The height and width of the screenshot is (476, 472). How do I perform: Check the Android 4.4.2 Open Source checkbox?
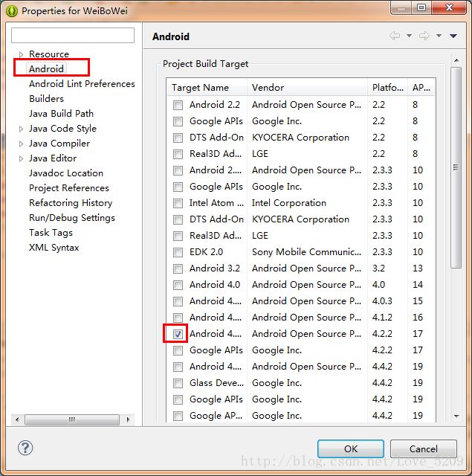(x=178, y=367)
